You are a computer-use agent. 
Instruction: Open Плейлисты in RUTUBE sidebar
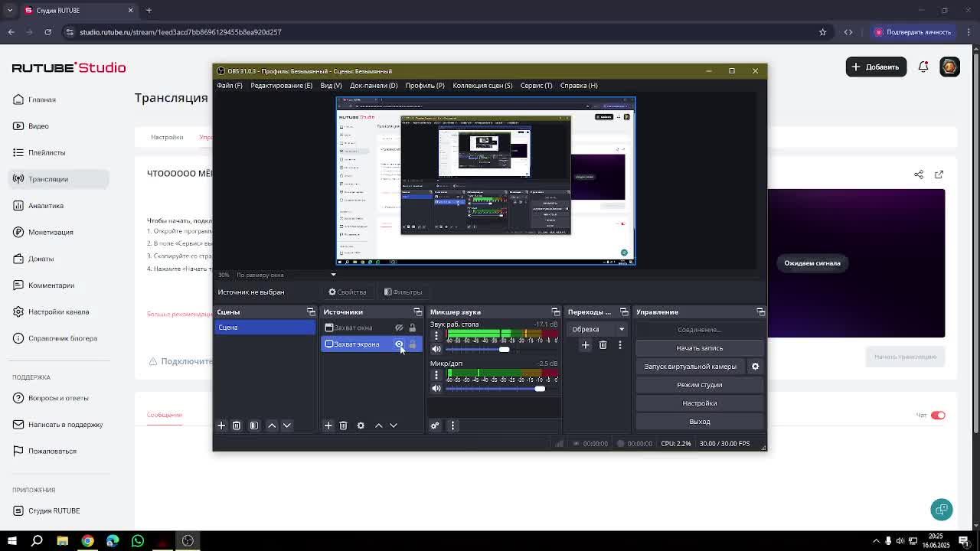coord(47,153)
